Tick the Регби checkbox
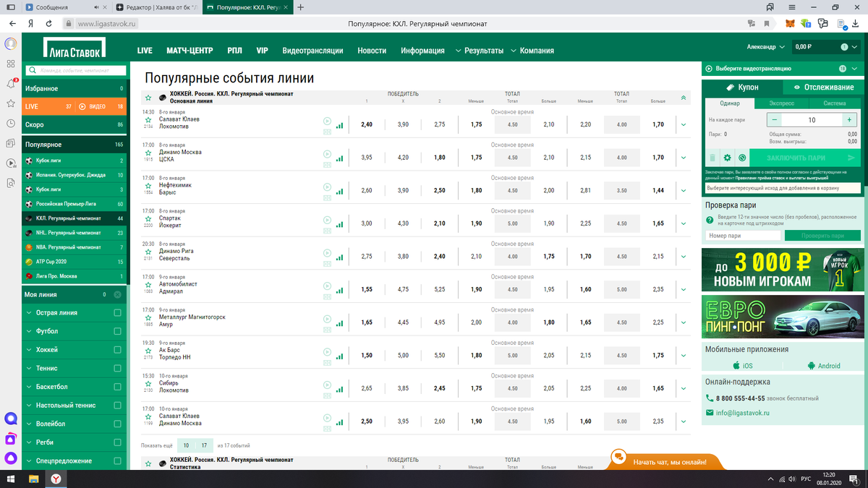The height and width of the screenshot is (488, 868). click(x=117, y=442)
